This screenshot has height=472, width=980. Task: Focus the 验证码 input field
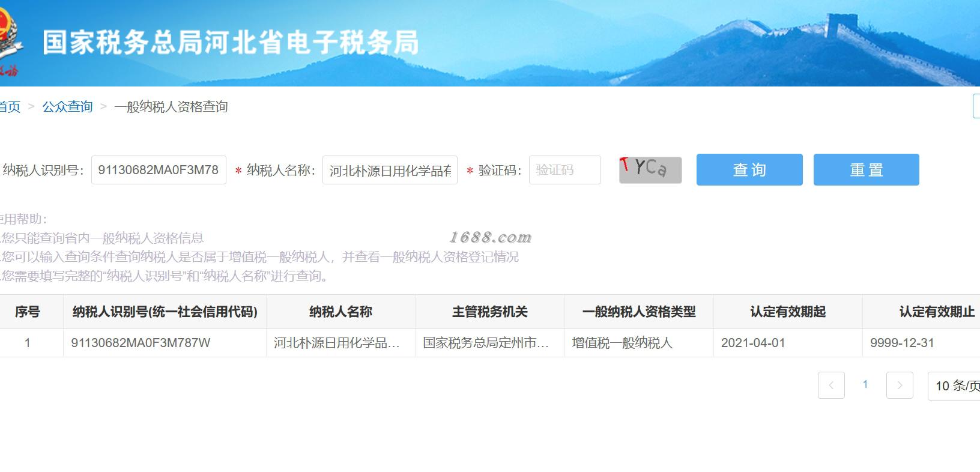coord(565,170)
